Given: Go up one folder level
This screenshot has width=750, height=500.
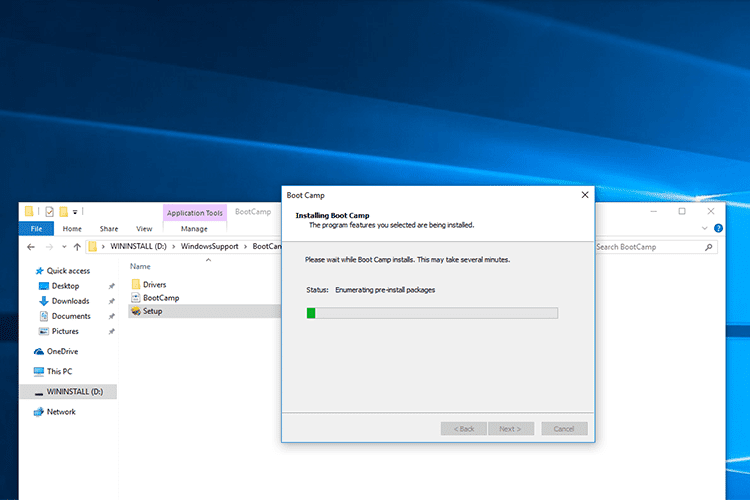Looking at the screenshot, I should coord(77,247).
